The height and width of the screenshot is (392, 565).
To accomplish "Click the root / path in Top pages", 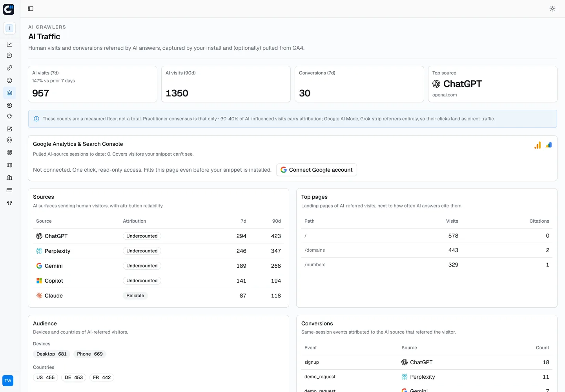I will [x=306, y=236].
